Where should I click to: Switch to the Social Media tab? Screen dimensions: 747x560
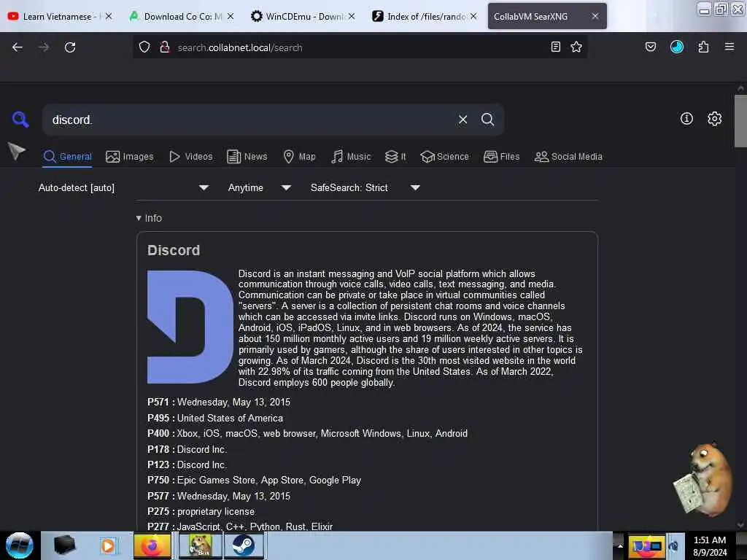tap(568, 156)
